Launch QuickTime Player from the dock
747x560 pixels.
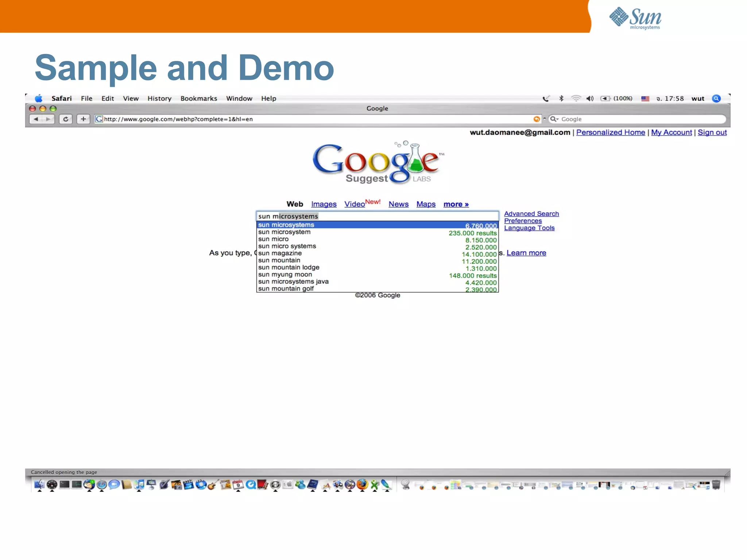coord(251,484)
